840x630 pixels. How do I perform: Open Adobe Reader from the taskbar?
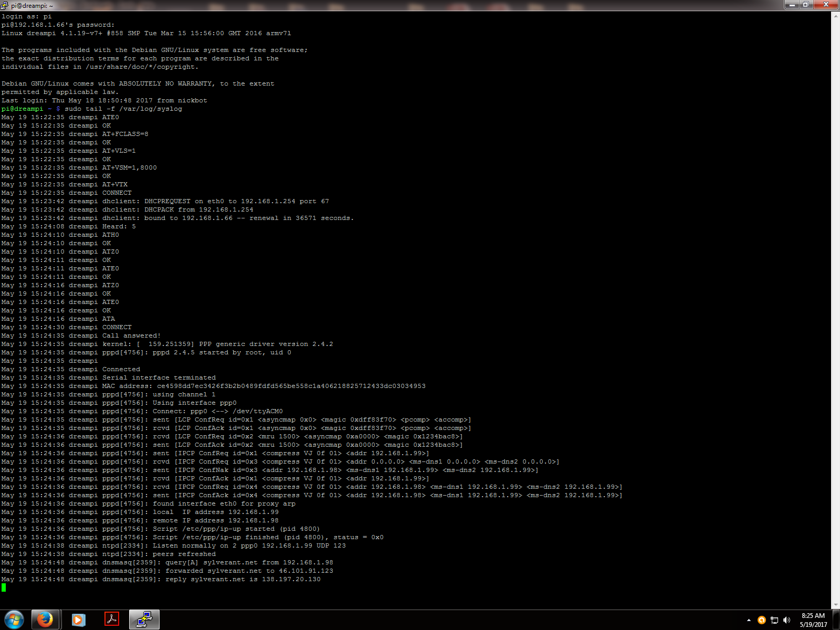(112, 619)
